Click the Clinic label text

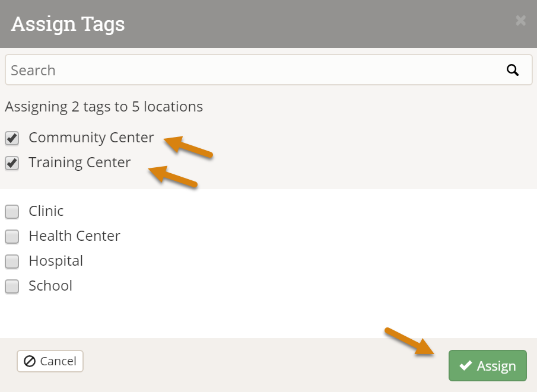click(x=46, y=211)
